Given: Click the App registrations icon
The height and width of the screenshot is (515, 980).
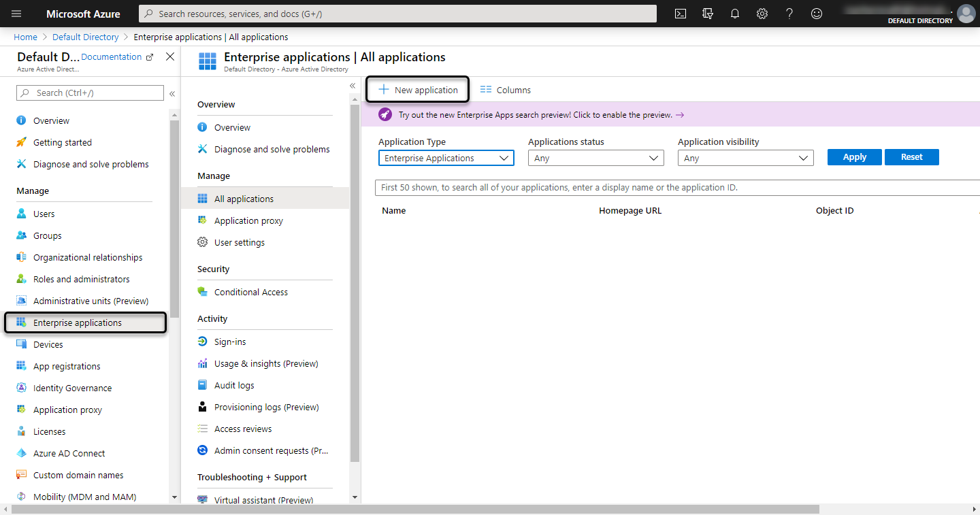Looking at the screenshot, I should point(21,366).
